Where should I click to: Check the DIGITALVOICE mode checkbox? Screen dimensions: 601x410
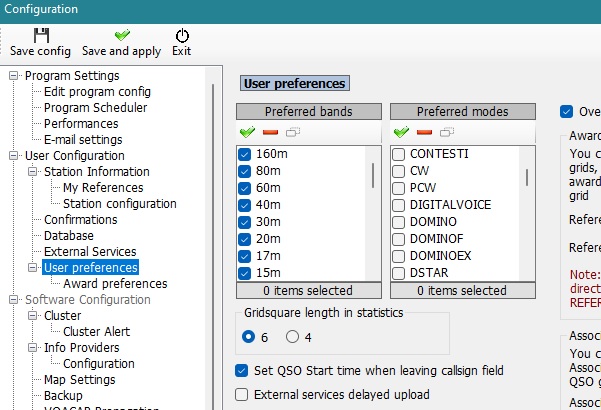[399, 205]
